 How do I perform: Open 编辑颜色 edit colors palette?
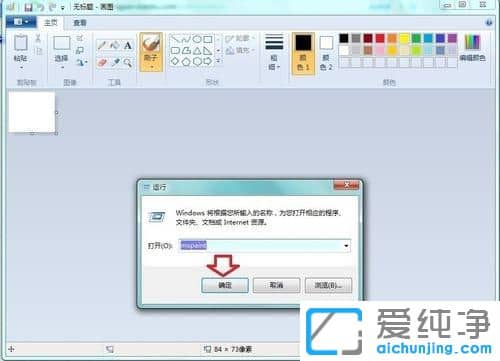pyautogui.click(x=473, y=48)
